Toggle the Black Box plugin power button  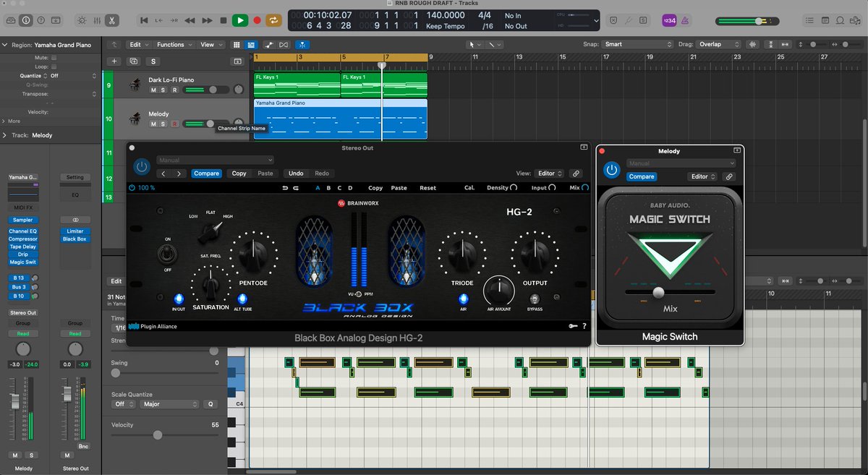pyautogui.click(x=142, y=167)
